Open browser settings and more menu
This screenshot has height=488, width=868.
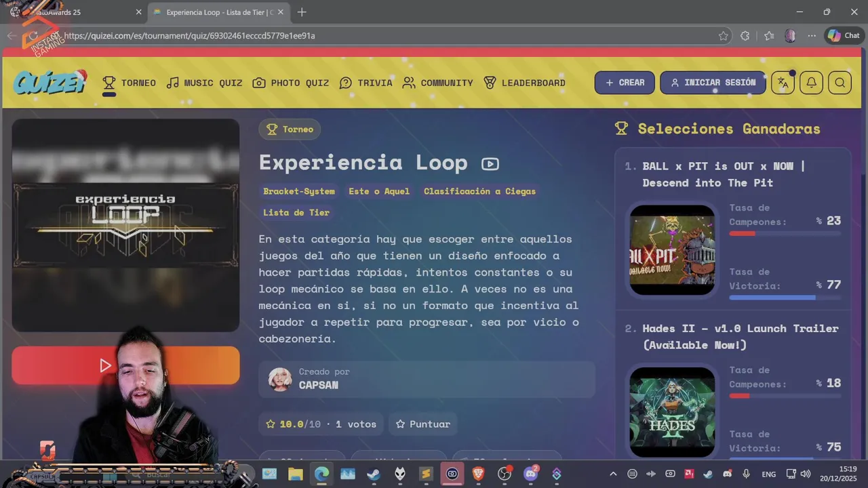(x=812, y=36)
